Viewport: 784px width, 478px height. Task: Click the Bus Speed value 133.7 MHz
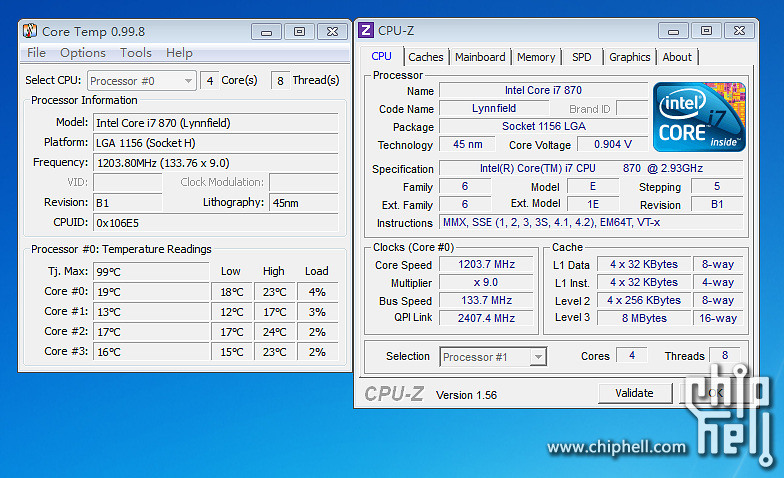(x=486, y=300)
